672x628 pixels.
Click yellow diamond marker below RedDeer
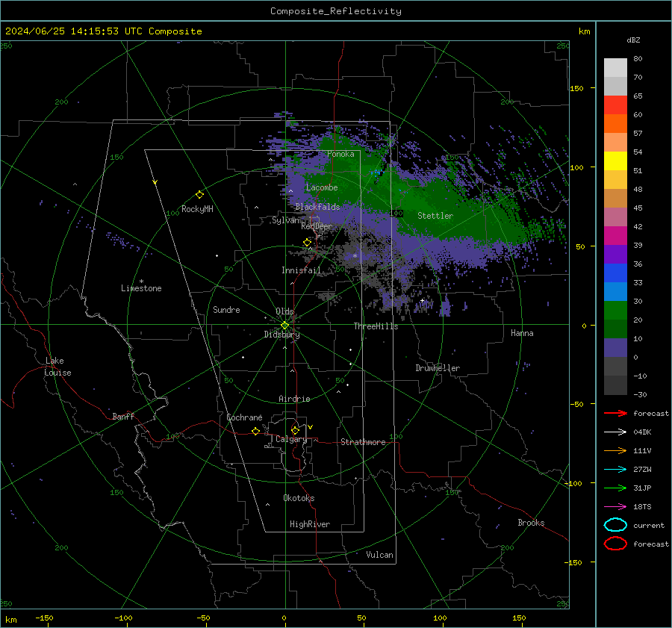pos(307,243)
